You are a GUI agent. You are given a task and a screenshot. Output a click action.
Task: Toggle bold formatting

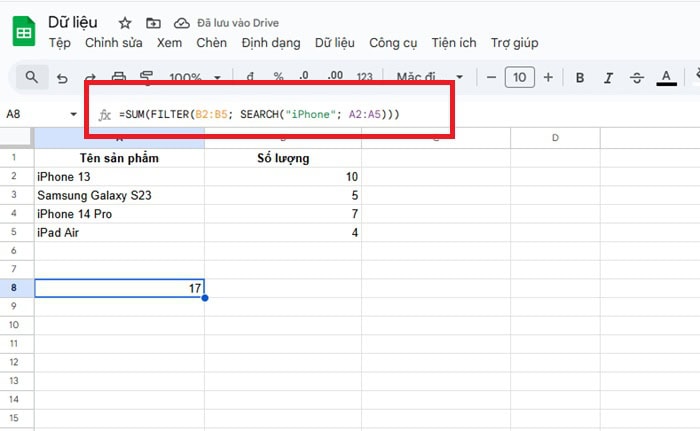580,77
